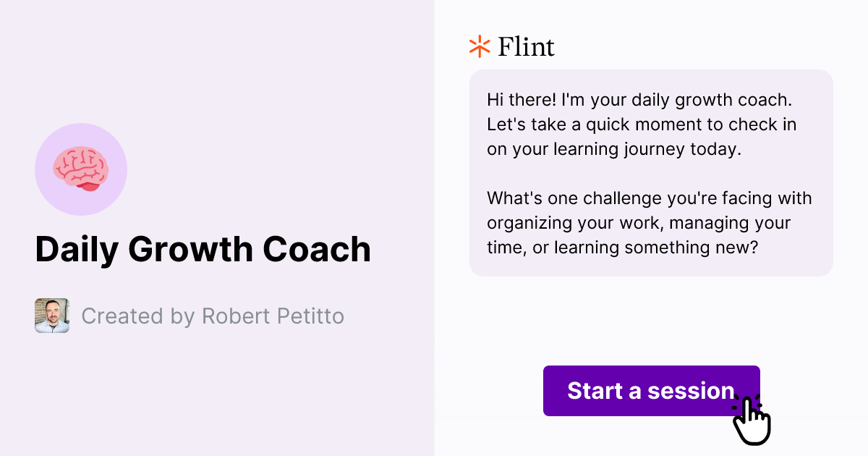Viewport: 868px width, 456px height.
Task: Click the lavender left panel background
Action: [x=217, y=398]
